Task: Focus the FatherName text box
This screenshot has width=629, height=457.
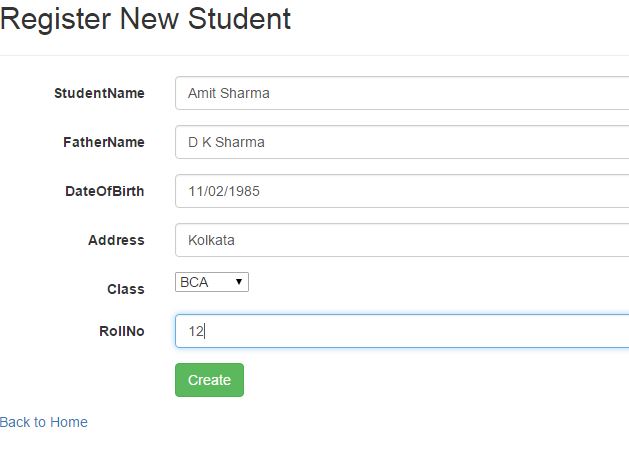Action: pos(400,142)
